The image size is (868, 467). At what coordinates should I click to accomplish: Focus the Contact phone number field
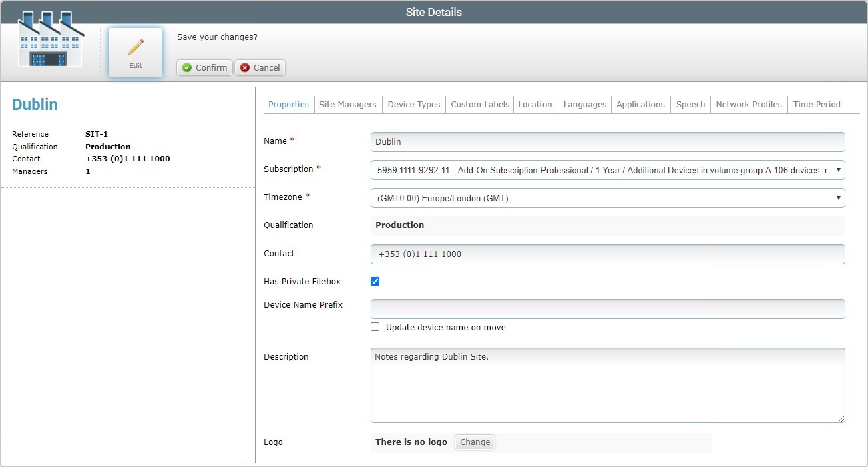coord(607,254)
